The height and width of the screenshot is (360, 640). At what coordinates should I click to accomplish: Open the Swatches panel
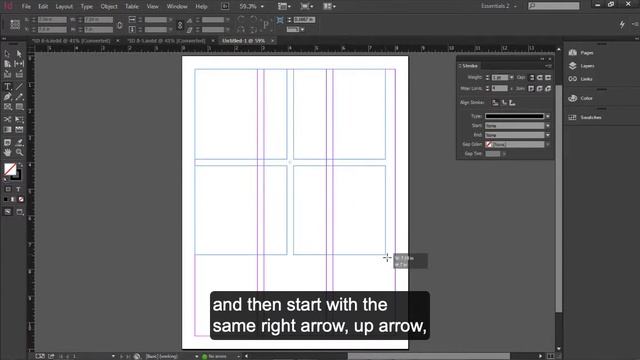585,117
